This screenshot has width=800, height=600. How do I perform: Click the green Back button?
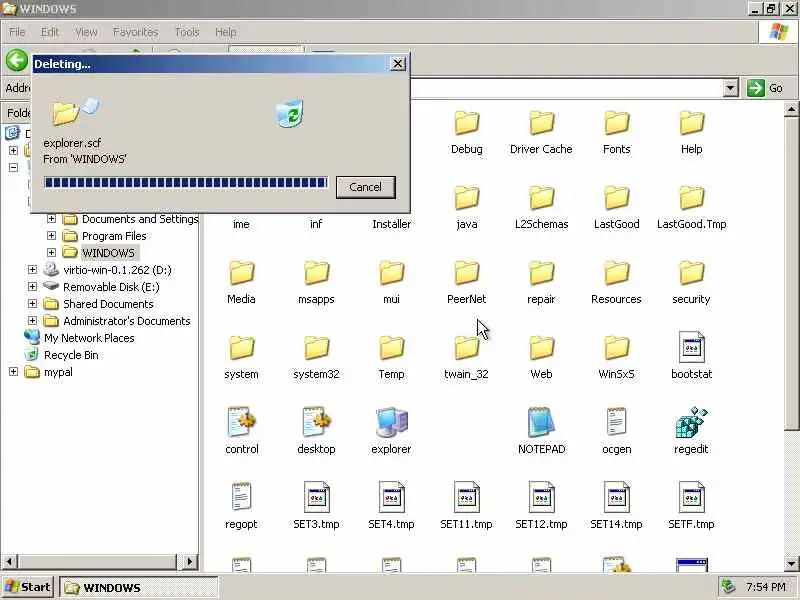pos(17,61)
